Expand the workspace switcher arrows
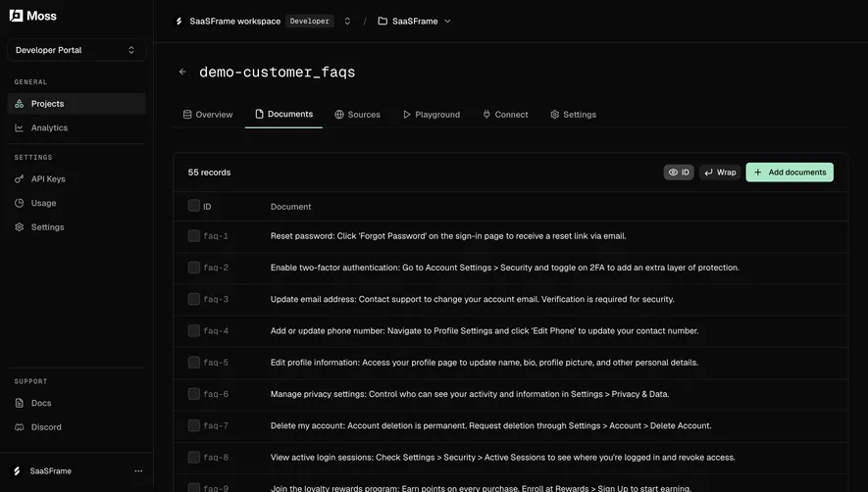The image size is (868, 492). [x=347, y=21]
